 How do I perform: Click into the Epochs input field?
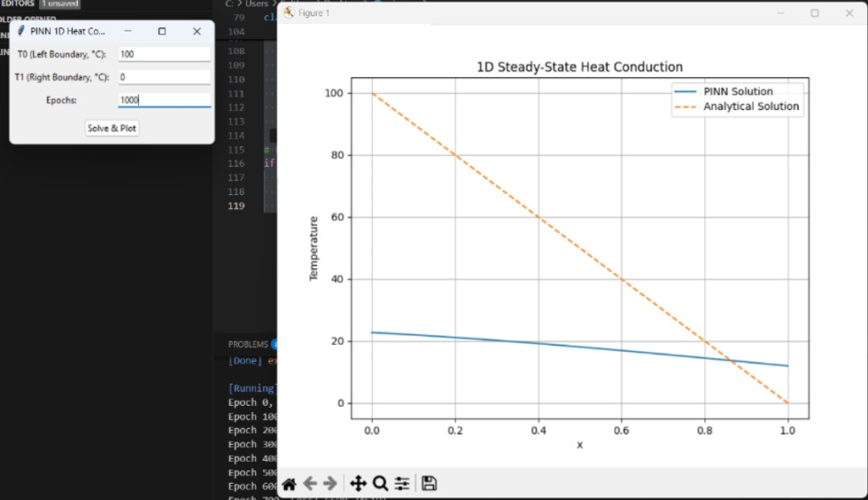[x=164, y=100]
